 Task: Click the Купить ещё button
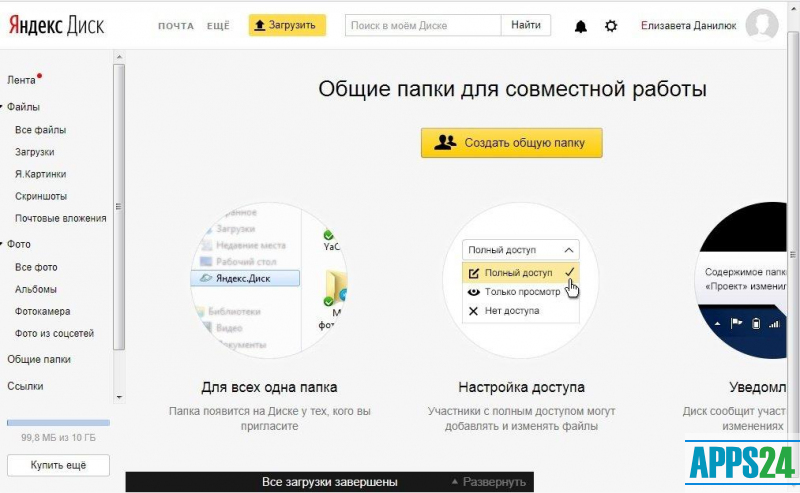click(58, 465)
